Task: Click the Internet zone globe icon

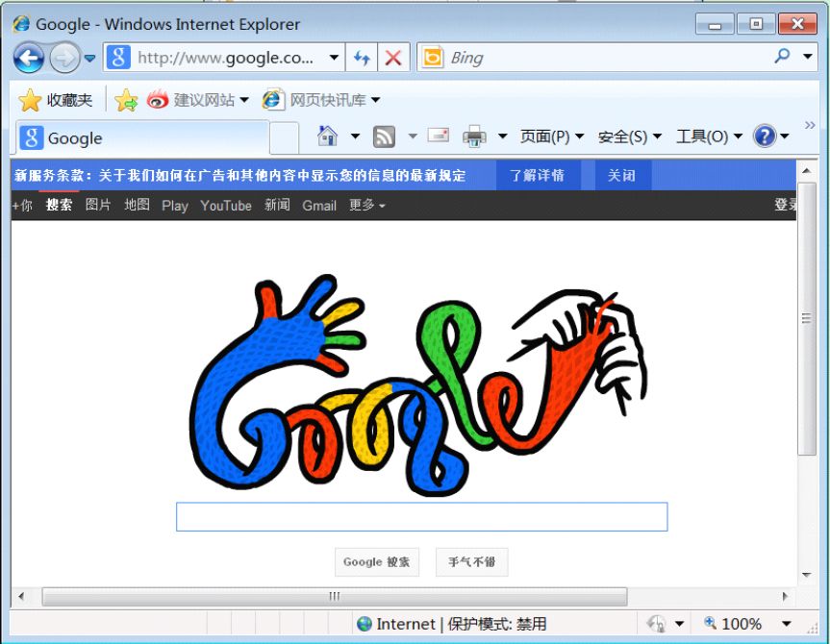Action: point(365,624)
